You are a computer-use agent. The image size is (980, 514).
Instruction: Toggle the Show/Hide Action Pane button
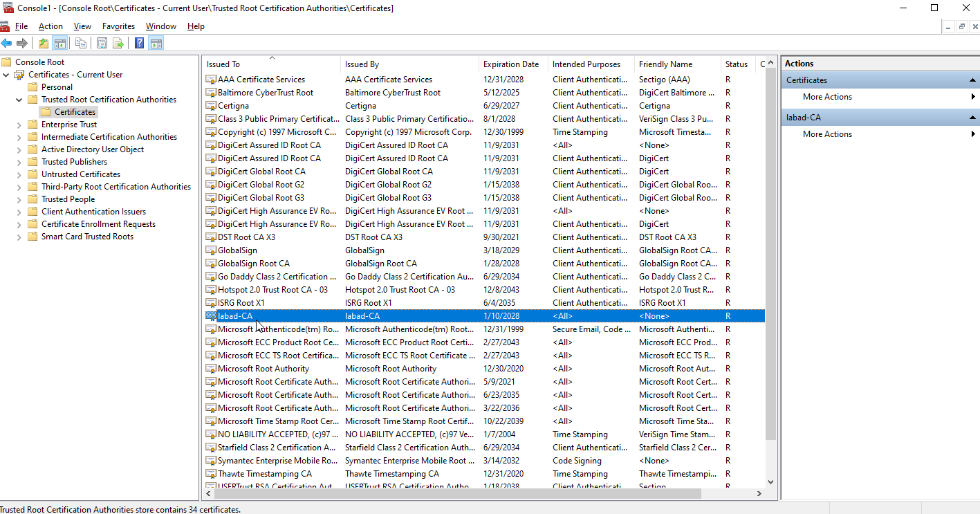(x=156, y=44)
